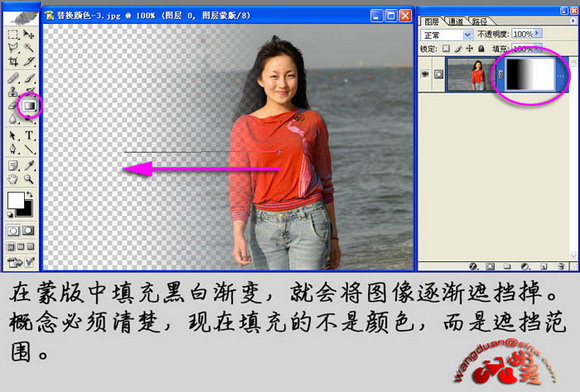580x392 pixels.
Task: Click the delete layer trash button
Action: pos(561,266)
